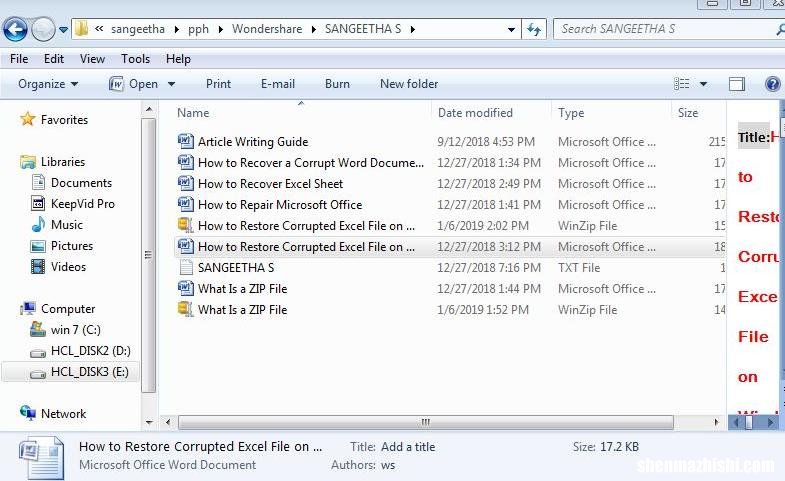
Task: Sort by Date modified column header
Action: pyautogui.click(x=475, y=113)
